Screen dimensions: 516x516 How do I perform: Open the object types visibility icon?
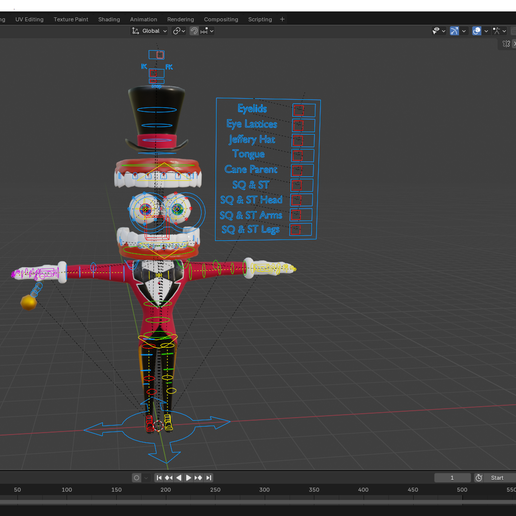(435, 31)
